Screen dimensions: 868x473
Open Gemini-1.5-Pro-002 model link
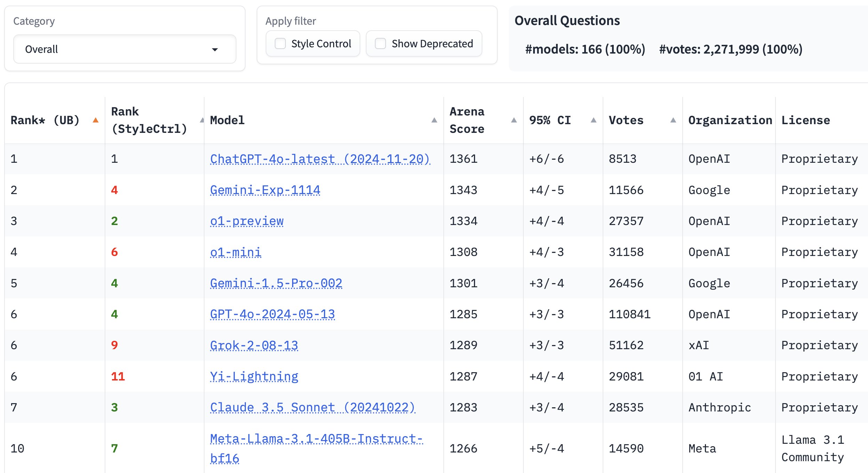click(x=276, y=283)
